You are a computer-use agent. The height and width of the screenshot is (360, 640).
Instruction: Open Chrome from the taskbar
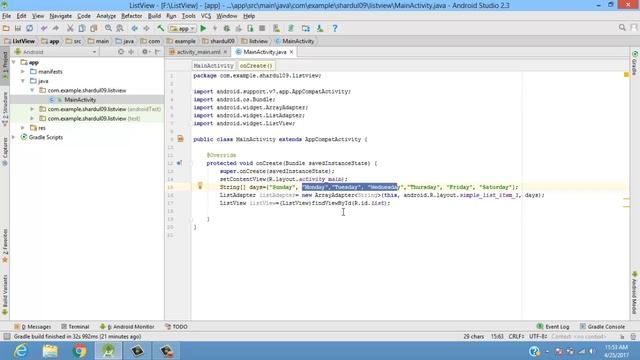80,351
